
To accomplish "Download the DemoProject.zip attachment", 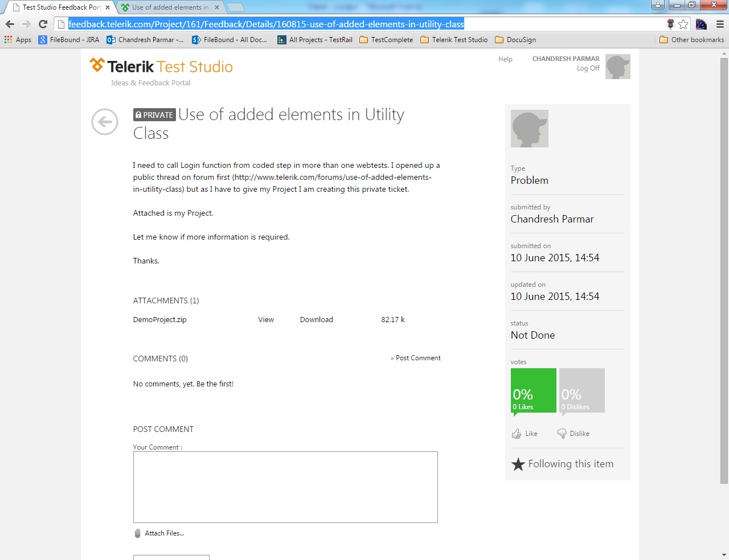I will coord(316,320).
